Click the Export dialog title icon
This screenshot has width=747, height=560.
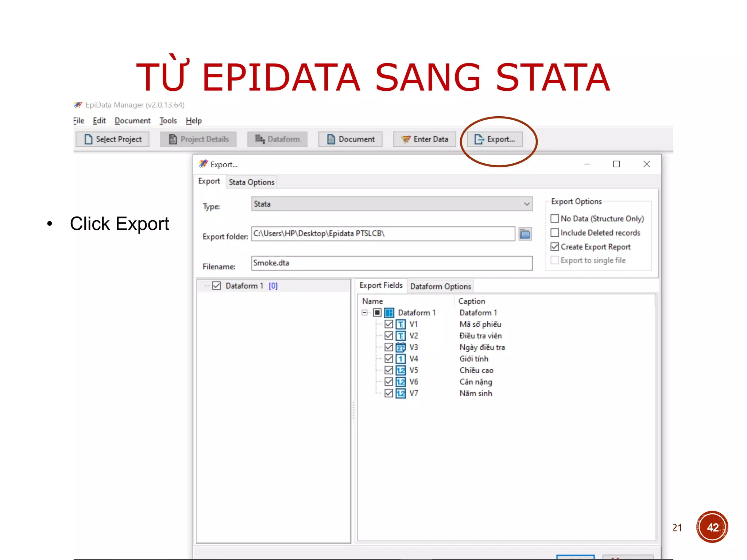point(203,164)
